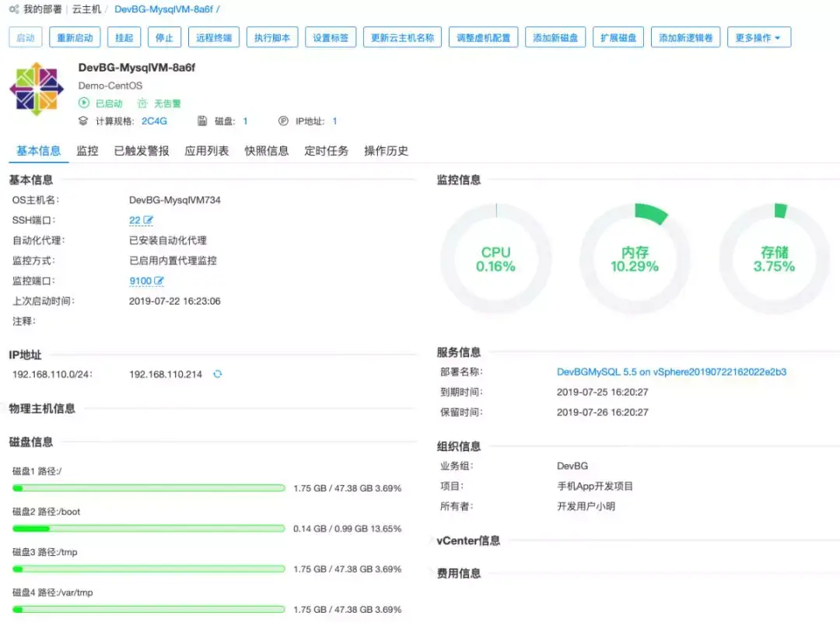
Task: Click refresh icon beside IP 192.168.110.214
Action: [x=218, y=374]
